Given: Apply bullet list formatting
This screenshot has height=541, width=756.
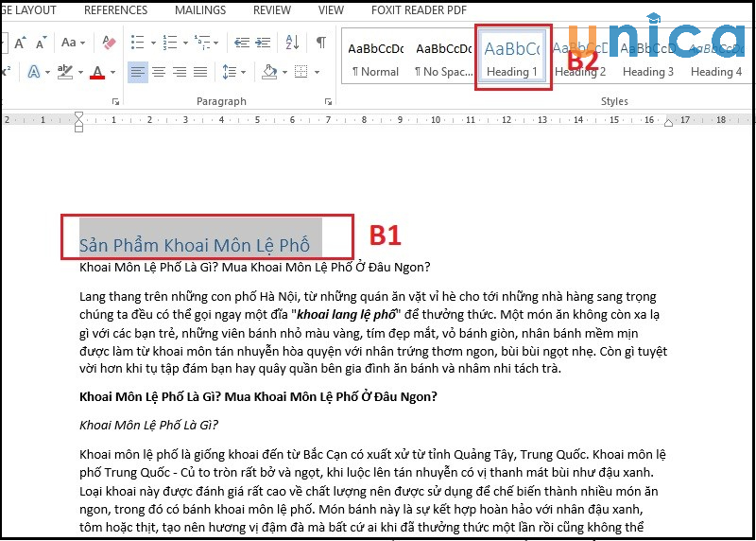Looking at the screenshot, I should pyautogui.click(x=138, y=43).
